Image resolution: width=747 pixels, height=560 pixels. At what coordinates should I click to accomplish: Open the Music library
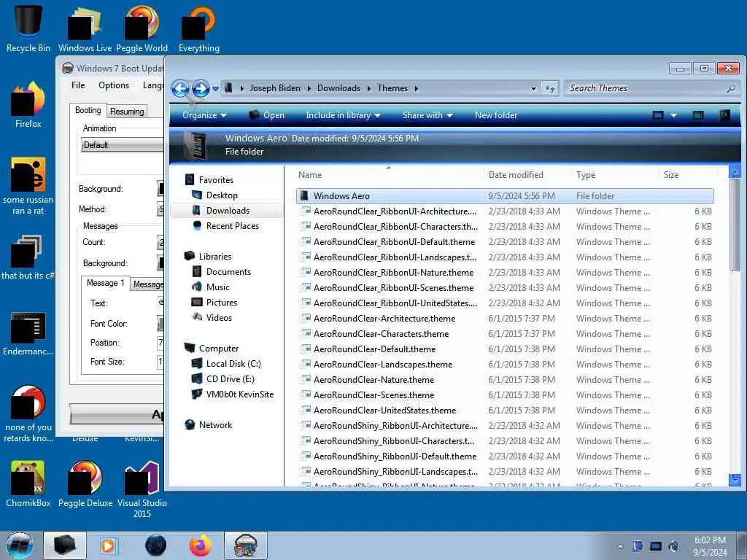click(x=217, y=287)
